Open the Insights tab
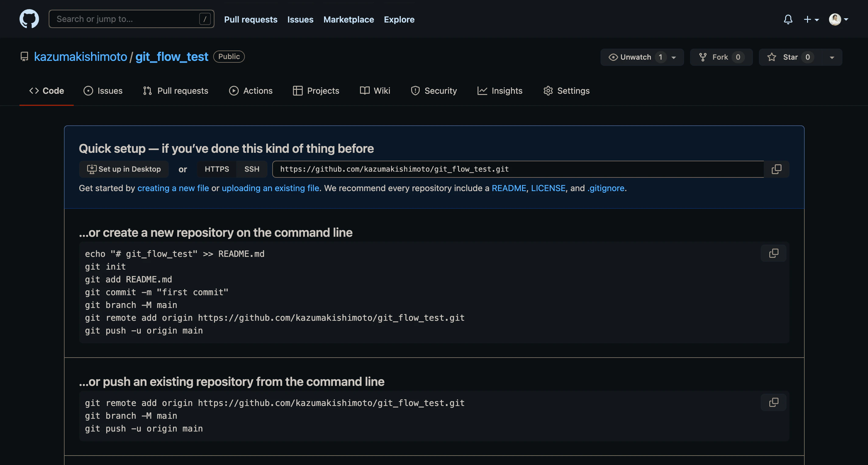 tap(500, 91)
